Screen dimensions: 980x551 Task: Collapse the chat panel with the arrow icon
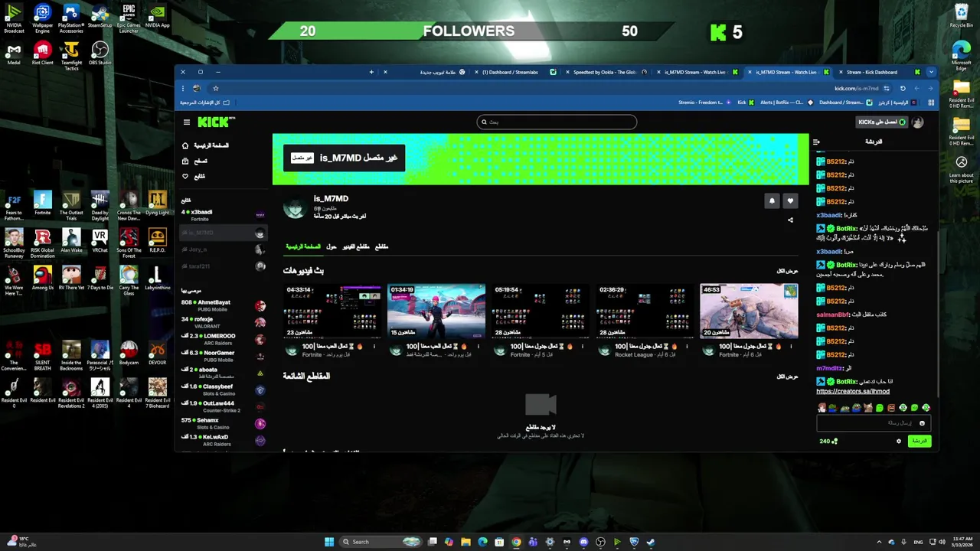tap(816, 142)
